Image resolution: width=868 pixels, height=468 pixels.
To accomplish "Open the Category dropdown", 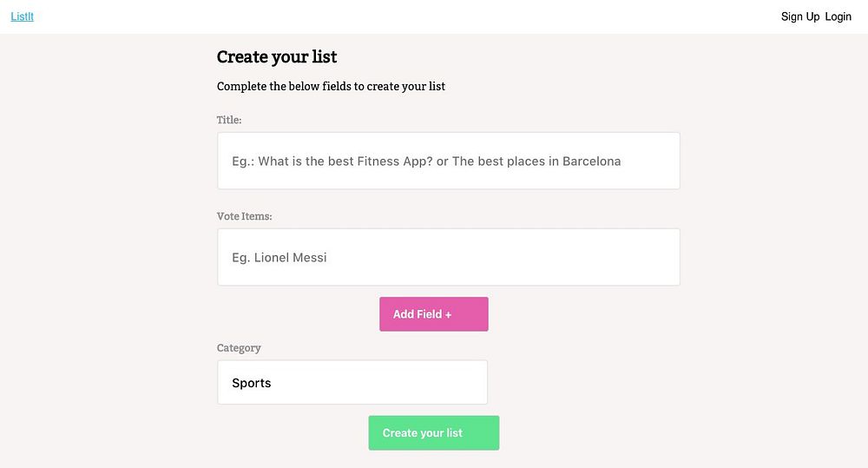I will pyautogui.click(x=352, y=382).
